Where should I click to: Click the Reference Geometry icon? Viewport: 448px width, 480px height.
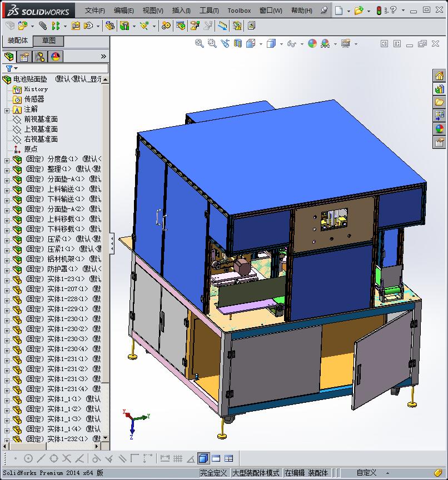pos(144,26)
